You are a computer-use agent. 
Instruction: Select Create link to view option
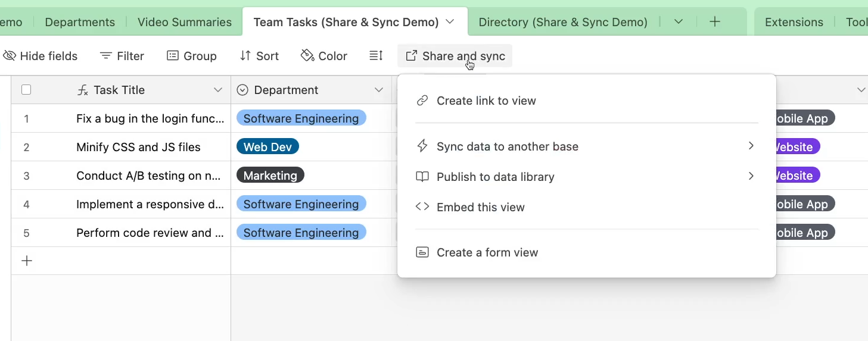pos(486,101)
